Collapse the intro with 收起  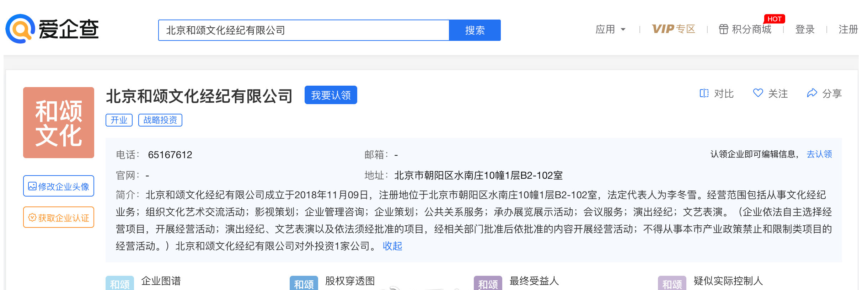(392, 246)
